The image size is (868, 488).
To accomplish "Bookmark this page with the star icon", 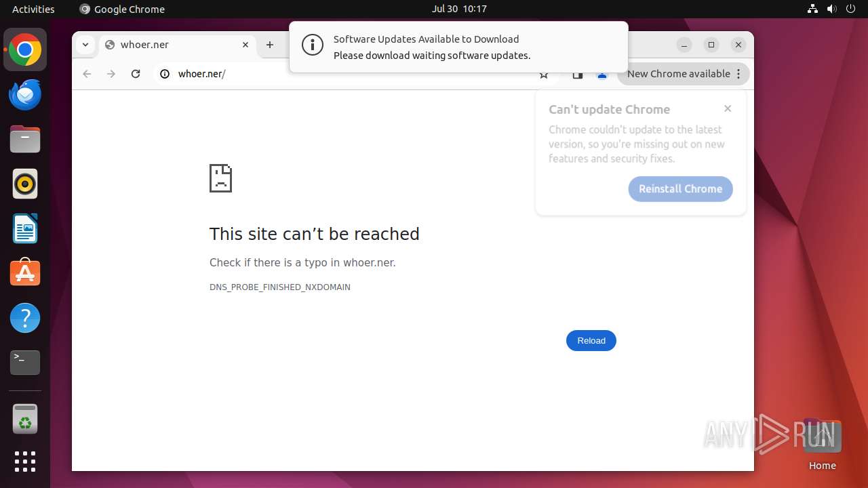I will tap(544, 75).
